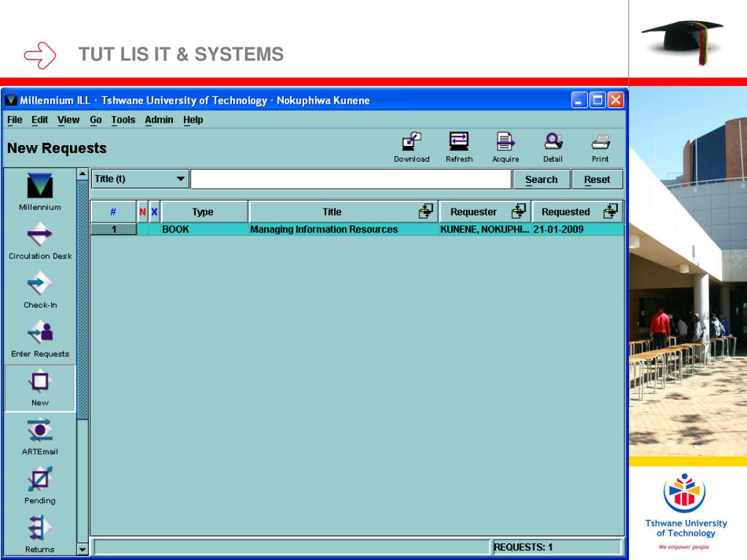Click the red N column header
The image size is (747, 560).
(x=142, y=212)
